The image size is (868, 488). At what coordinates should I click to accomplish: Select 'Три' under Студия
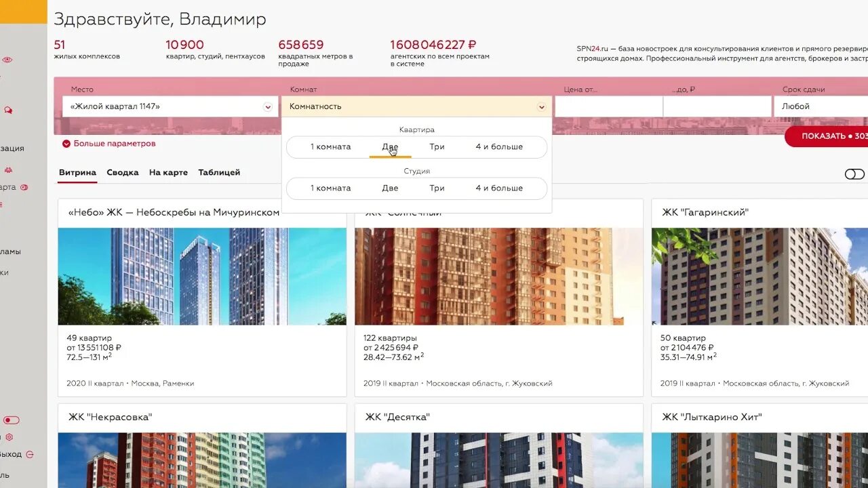(x=437, y=188)
